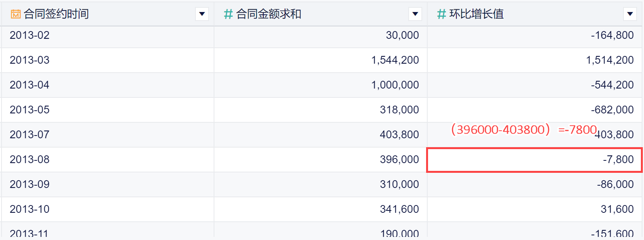Screen dimensions: 644x240
Task: Click the 396,000 contract amount cell
Action: tap(399, 160)
